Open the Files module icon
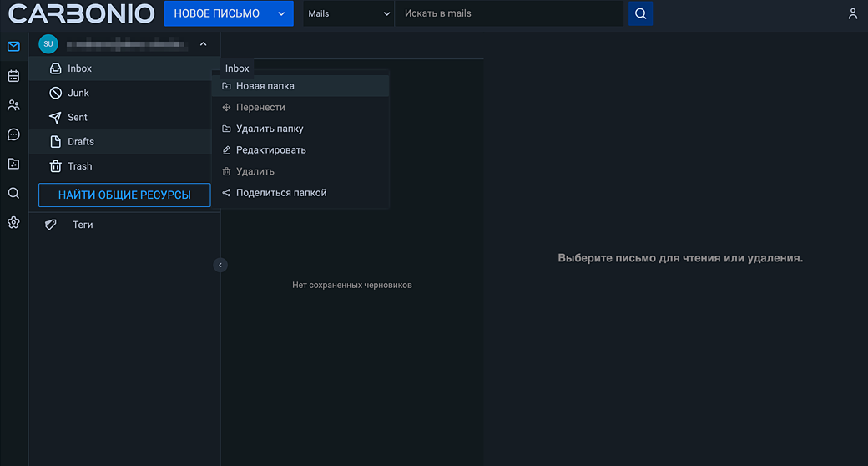This screenshot has height=466, width=868. click(x=13, y=164)
